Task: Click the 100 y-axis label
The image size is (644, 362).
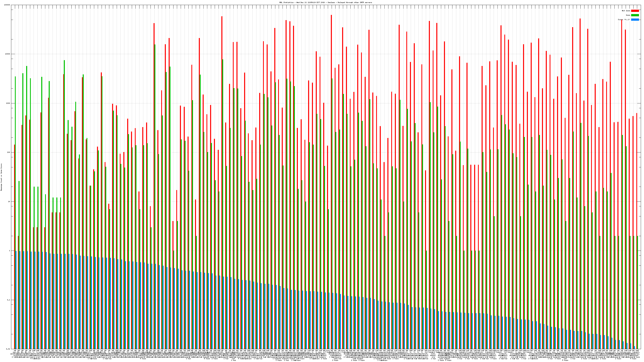Action: pos(8,152)
